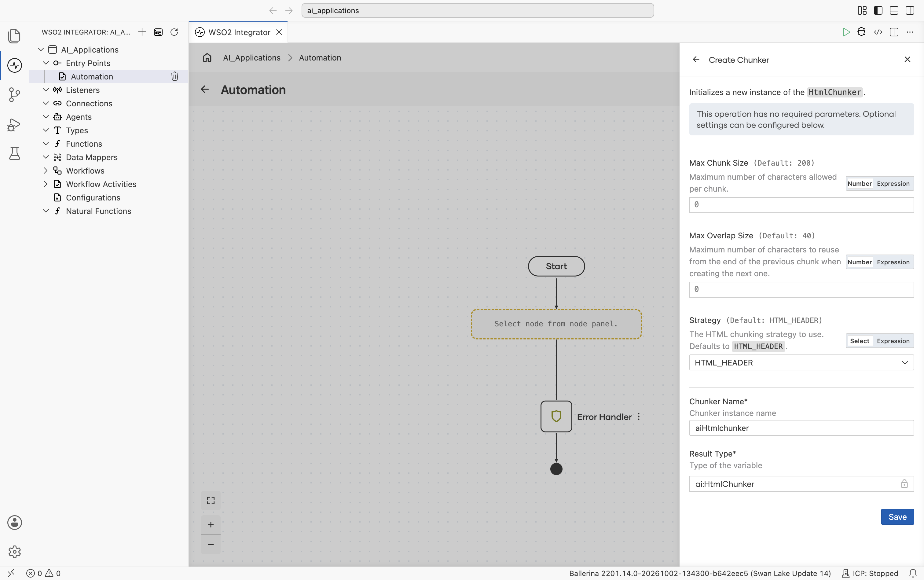Expand the Workflow Activities tree node
Screen dimensions: 924x580
[46, 184]
